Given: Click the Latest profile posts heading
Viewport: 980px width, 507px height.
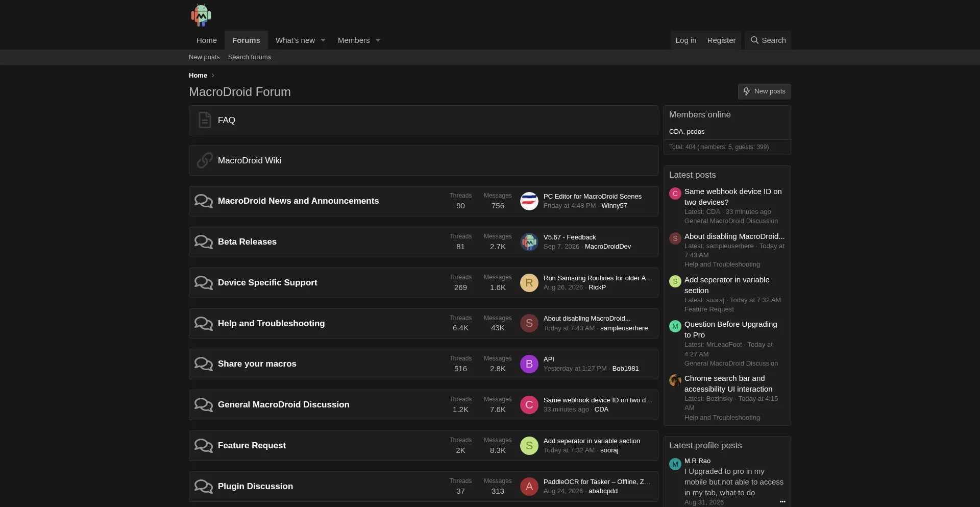Looking at the screenshot, I should point(705,446).
